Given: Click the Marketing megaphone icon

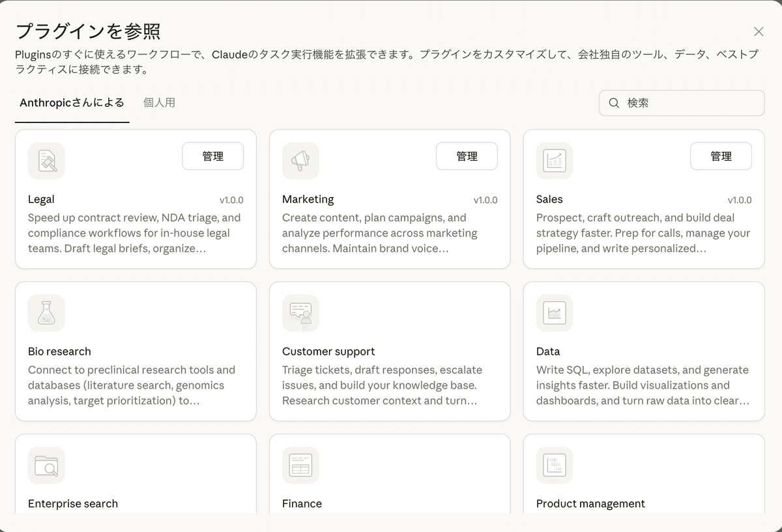Looking at the screenshot, I should coord(300,161).
